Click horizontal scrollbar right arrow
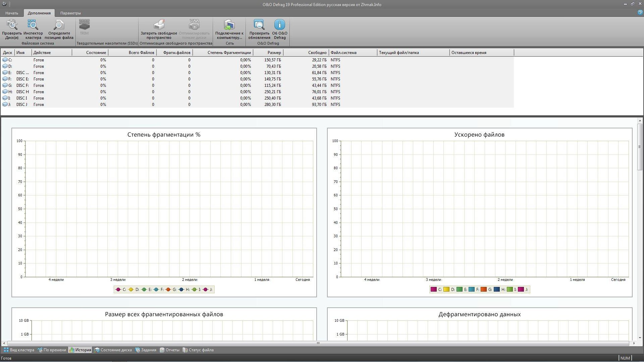Viewport: 644px width, 362px height. (x=634, y=343)
